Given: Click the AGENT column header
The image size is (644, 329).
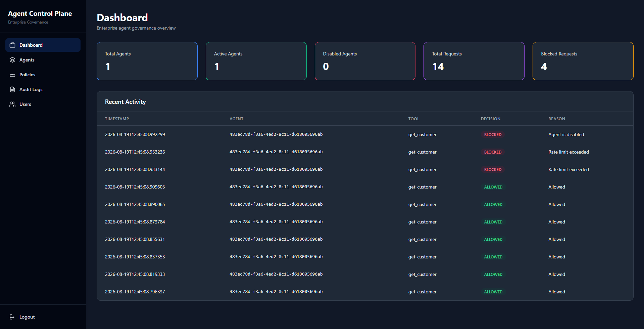Looking at the screenshot, I should [237, 119].
